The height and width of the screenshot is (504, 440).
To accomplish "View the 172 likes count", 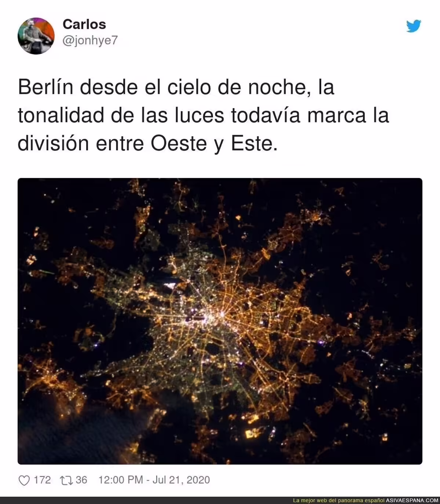I will (42, 480).
